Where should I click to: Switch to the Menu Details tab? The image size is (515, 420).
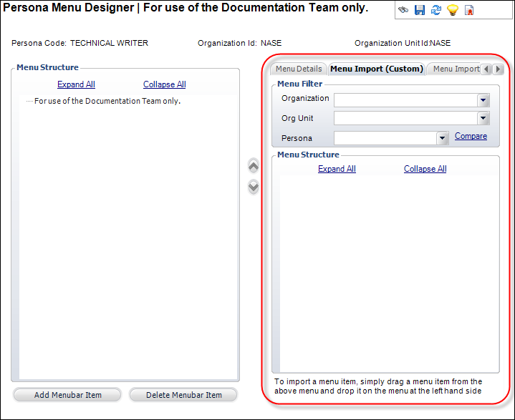[x=299, y=69]
